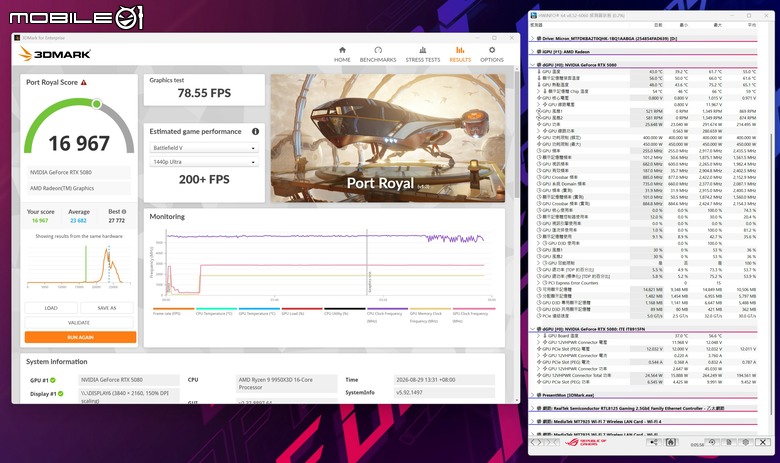
Task: Click the SAVE AS button
Action: point(106,308)
